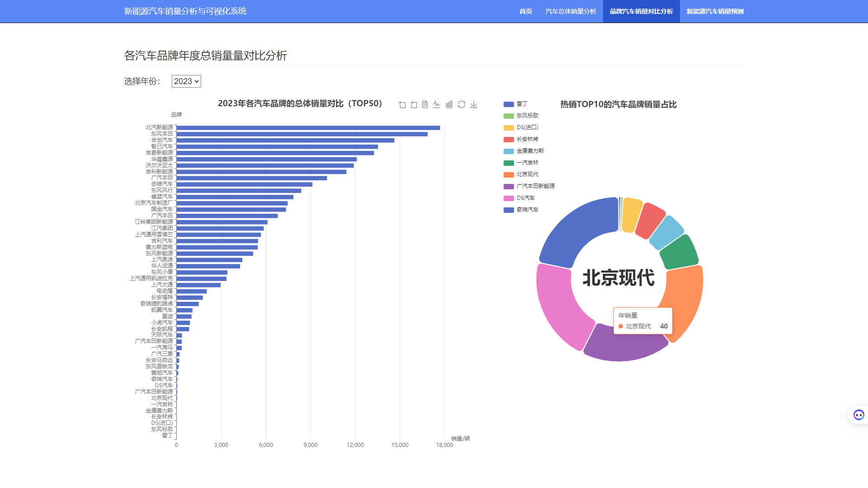Open 新能源汽车销量预测 nav tab
This screenshot has height=488, width=868.
click(x=715, y=11)
